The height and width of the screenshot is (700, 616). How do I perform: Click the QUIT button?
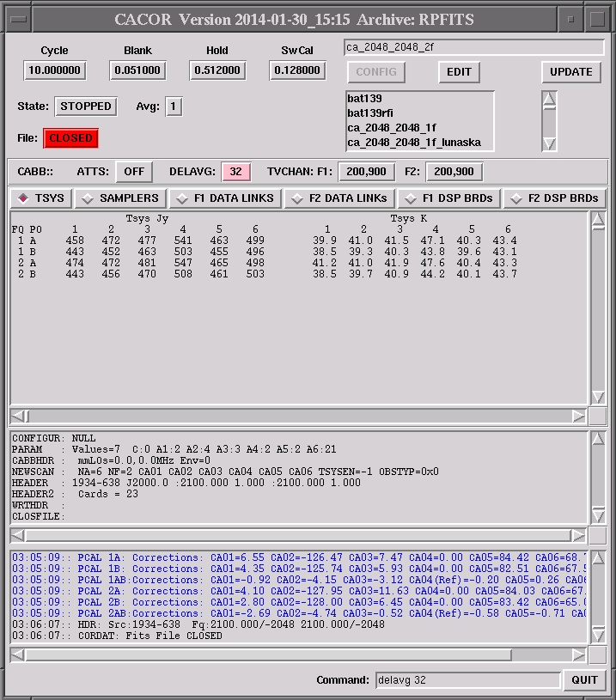[585, 680]
